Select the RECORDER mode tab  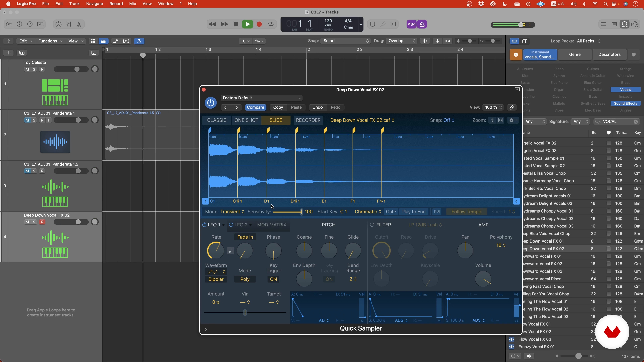coord(308,120)
